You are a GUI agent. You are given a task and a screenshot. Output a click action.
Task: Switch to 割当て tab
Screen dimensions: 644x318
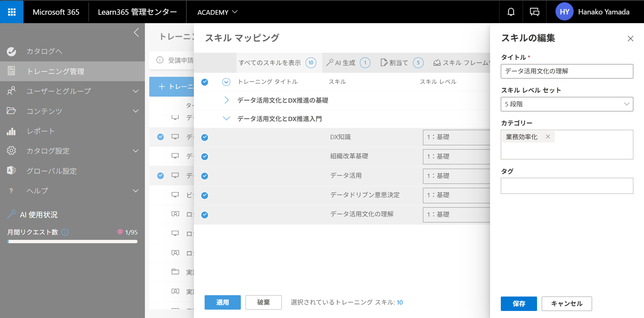402,62
